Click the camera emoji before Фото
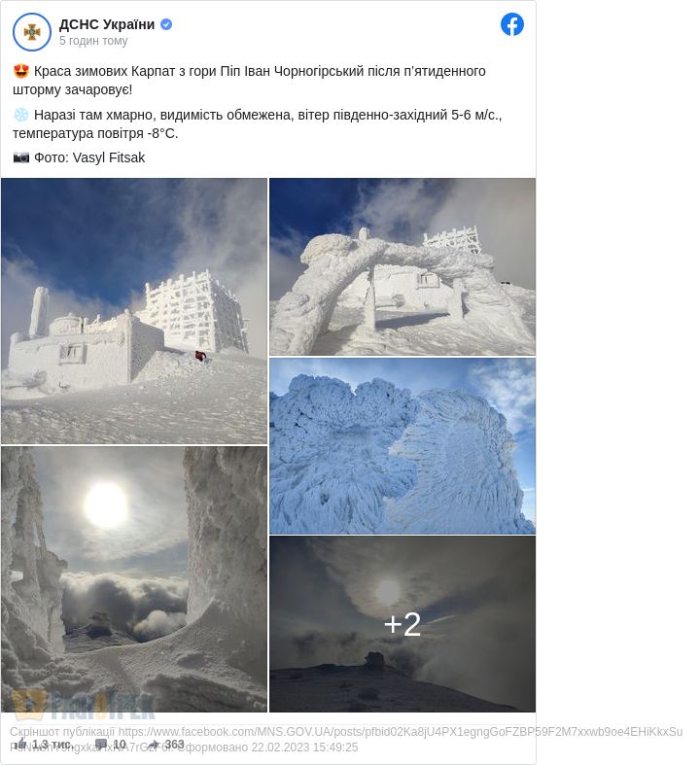 21,157
